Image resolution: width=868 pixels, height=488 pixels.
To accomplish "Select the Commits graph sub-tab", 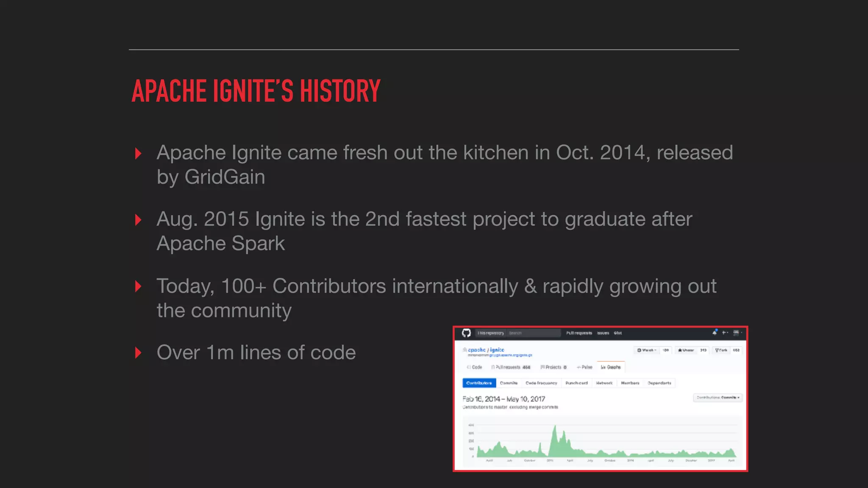I will (509, 383).
